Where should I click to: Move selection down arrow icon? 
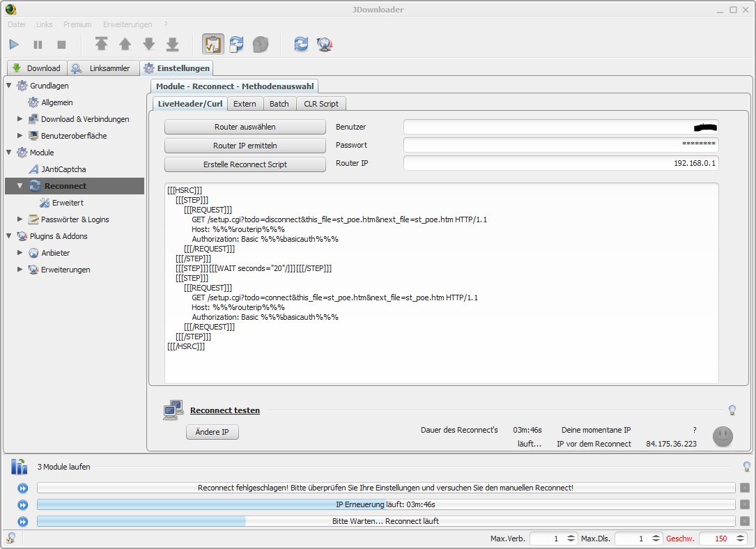coord(148,44)
